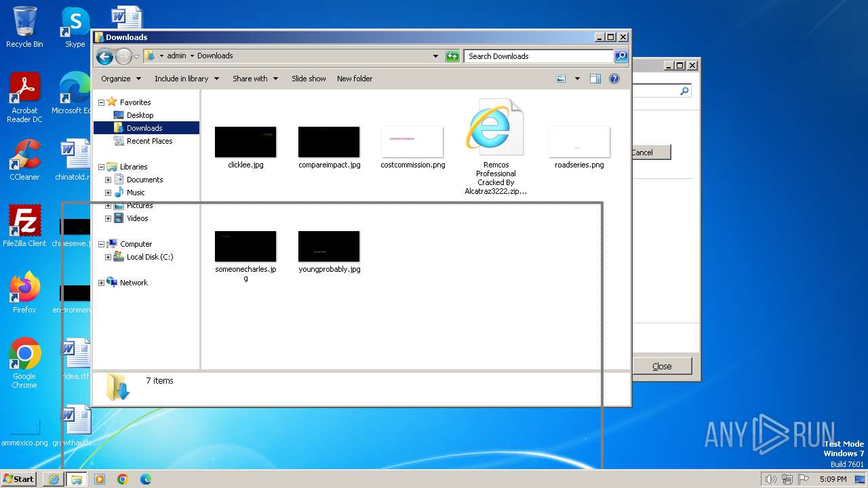Viewport: 868px width, 488px height.
Task: Open Include in library menu
Action: pos(186,79)
